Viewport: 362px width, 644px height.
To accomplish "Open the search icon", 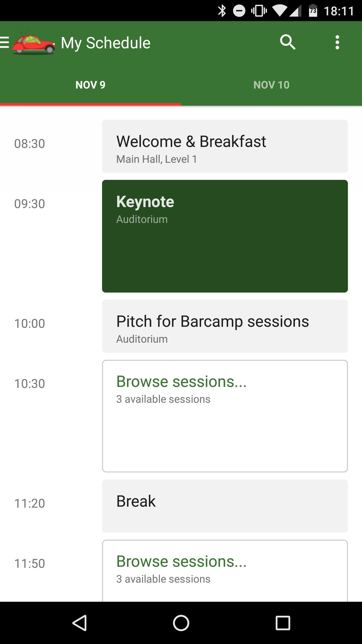I will [288, 42].
